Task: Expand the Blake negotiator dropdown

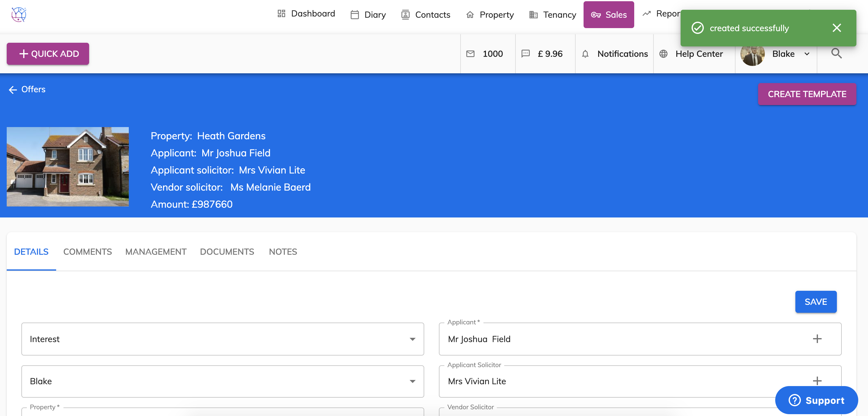Action: click(x=412, y=381)
